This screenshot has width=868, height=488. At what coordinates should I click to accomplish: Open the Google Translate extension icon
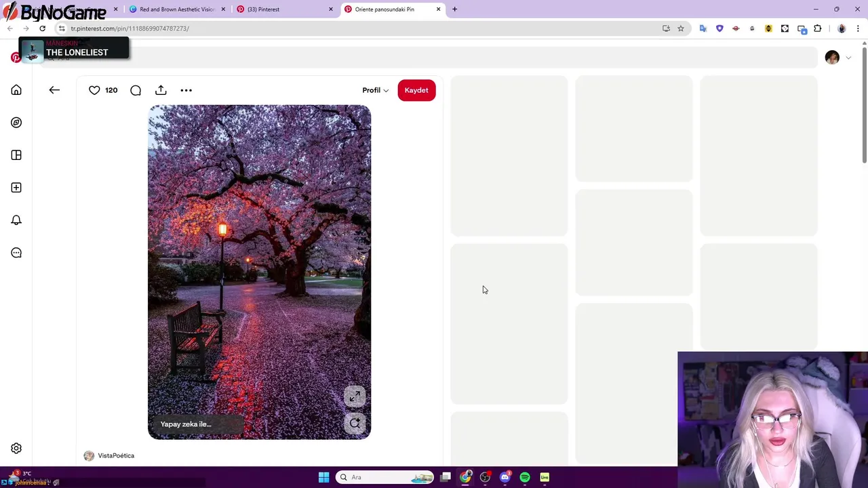pyautogui.click(x=703, y=28)
